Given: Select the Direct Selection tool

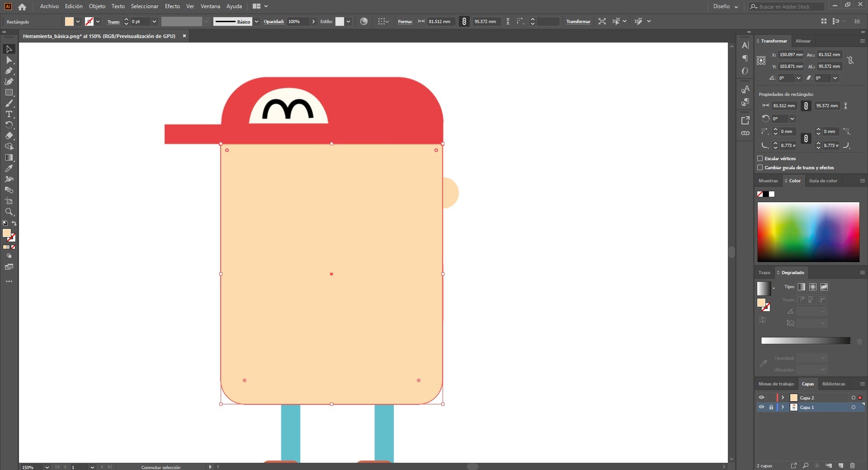Looking at the screenshot, I should (x=9, y=60).
